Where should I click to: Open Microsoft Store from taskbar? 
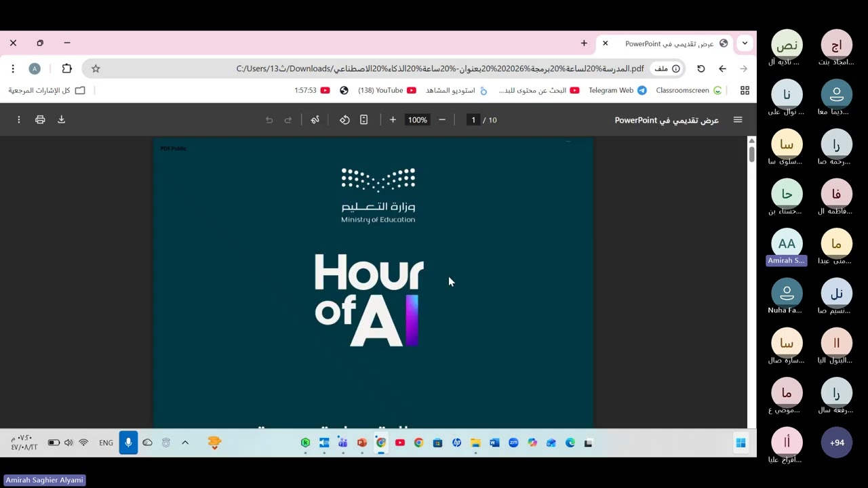click(x=437, y=443)
